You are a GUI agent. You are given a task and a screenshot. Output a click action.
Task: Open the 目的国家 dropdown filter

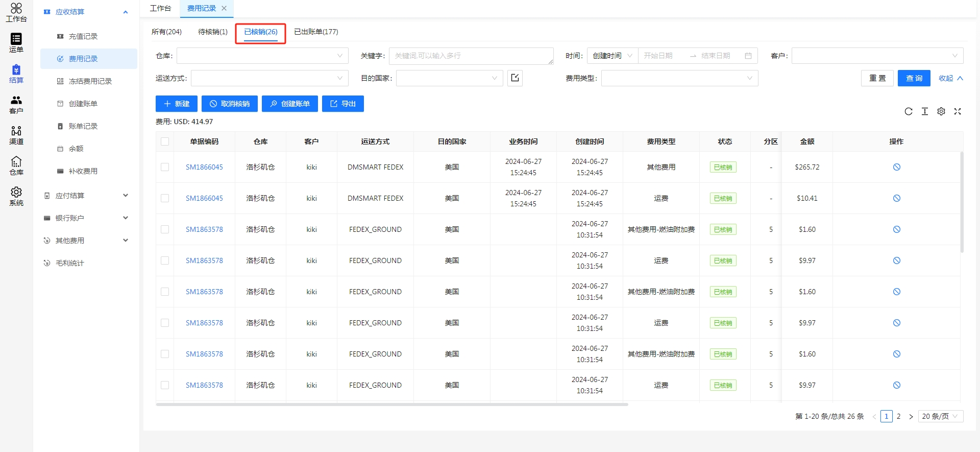point(450,78)
